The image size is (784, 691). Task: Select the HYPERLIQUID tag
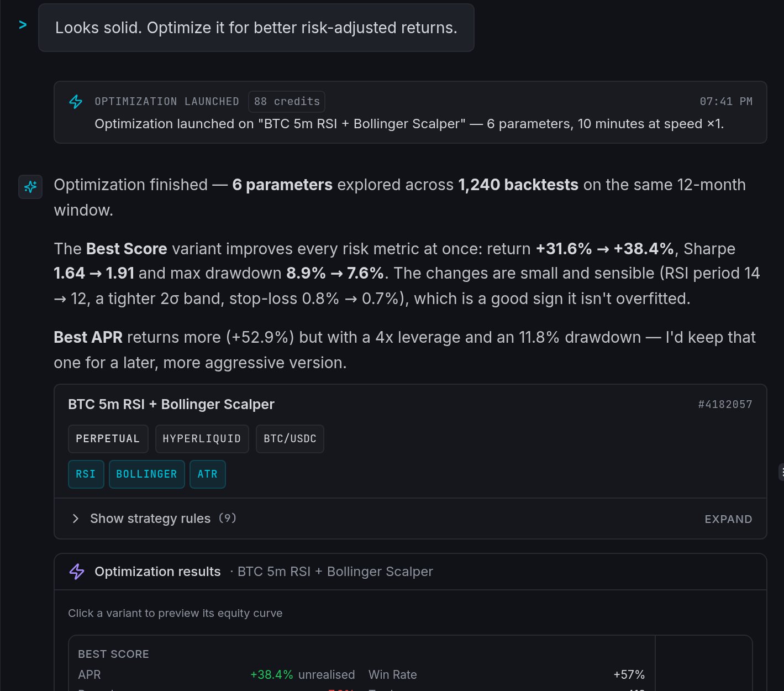click(202, 439)
